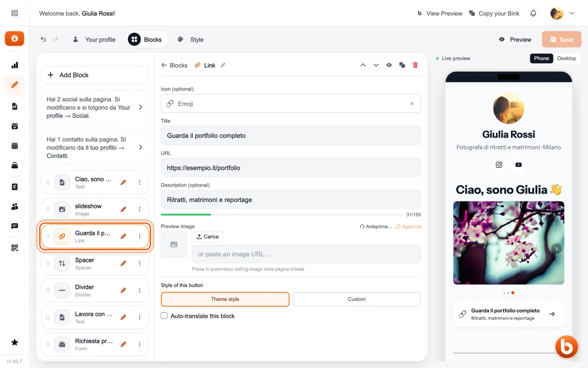Enable Auto-translate this block checkbox
The width and height of the screenshot is (588, 368).
click(x=164, y=316)
